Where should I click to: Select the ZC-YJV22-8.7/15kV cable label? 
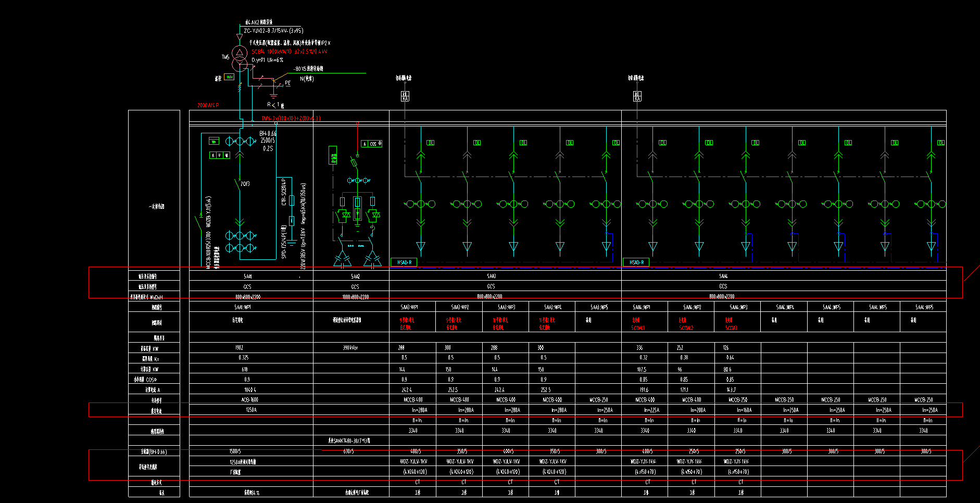tap(273, 31)
